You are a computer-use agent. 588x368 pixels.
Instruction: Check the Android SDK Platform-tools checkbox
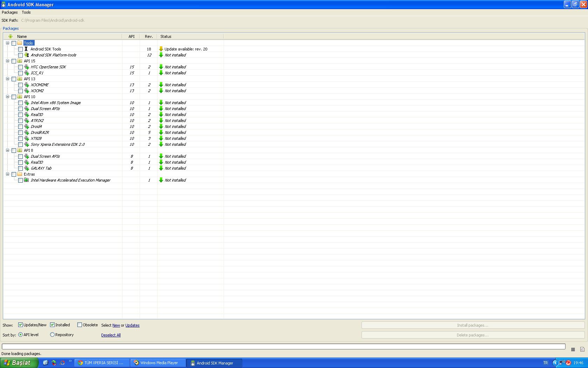click(20, 55)
